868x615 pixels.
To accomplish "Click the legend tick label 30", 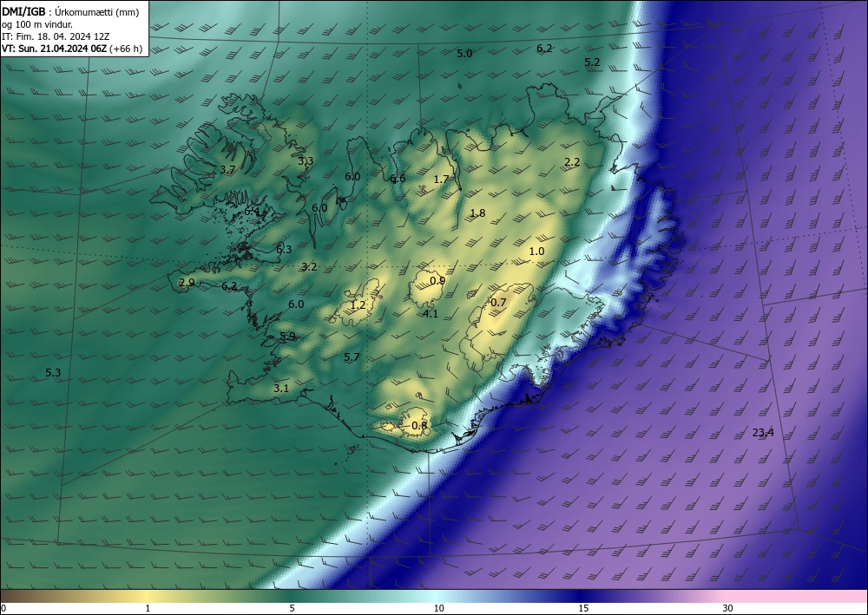I will [728, 609].
